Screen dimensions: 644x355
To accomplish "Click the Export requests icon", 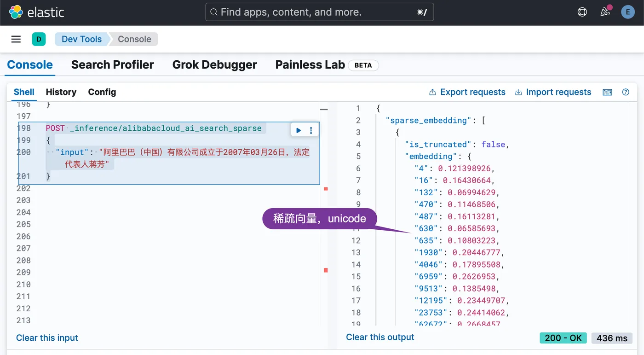I will tap(432, 92).
